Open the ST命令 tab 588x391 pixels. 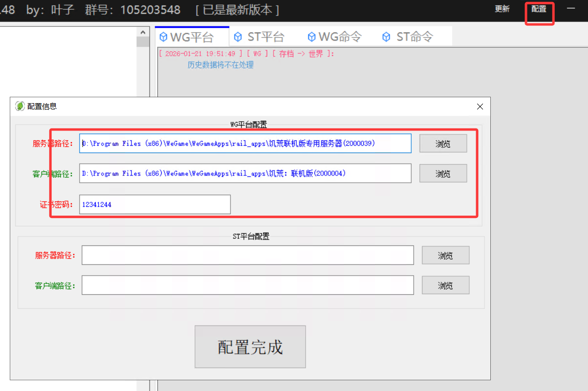point(408,37)
